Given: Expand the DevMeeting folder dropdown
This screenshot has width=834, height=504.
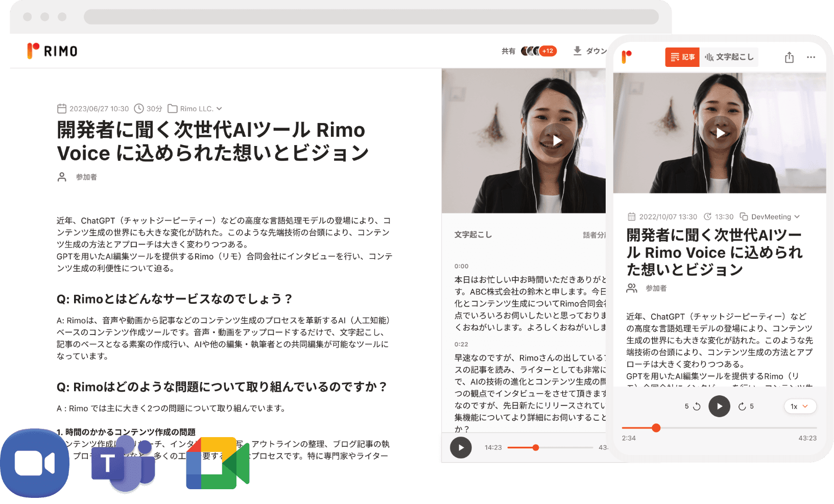Looking at the screenshot, I should click(x=797, y=217).
